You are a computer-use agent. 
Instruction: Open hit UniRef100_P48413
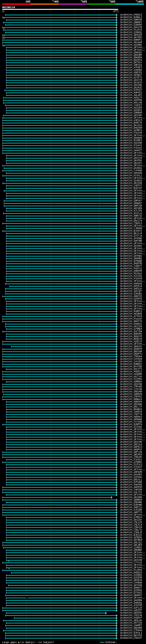(131, 15)
